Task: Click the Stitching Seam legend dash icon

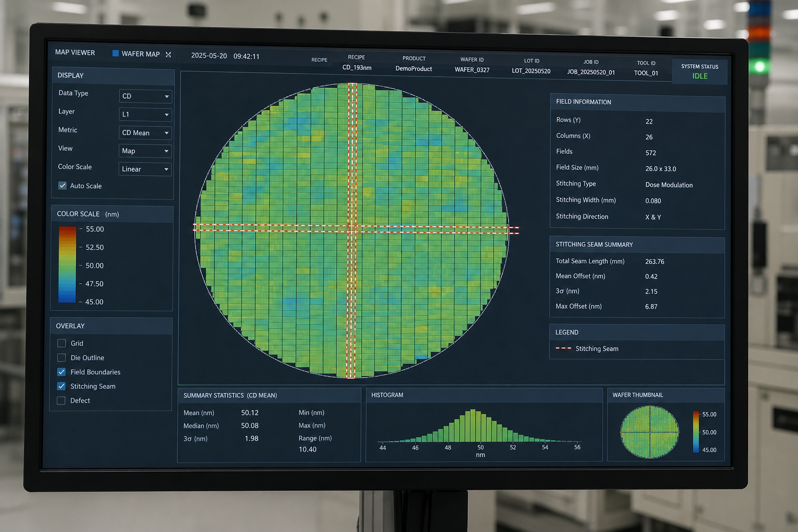Action: pos(563,348)
